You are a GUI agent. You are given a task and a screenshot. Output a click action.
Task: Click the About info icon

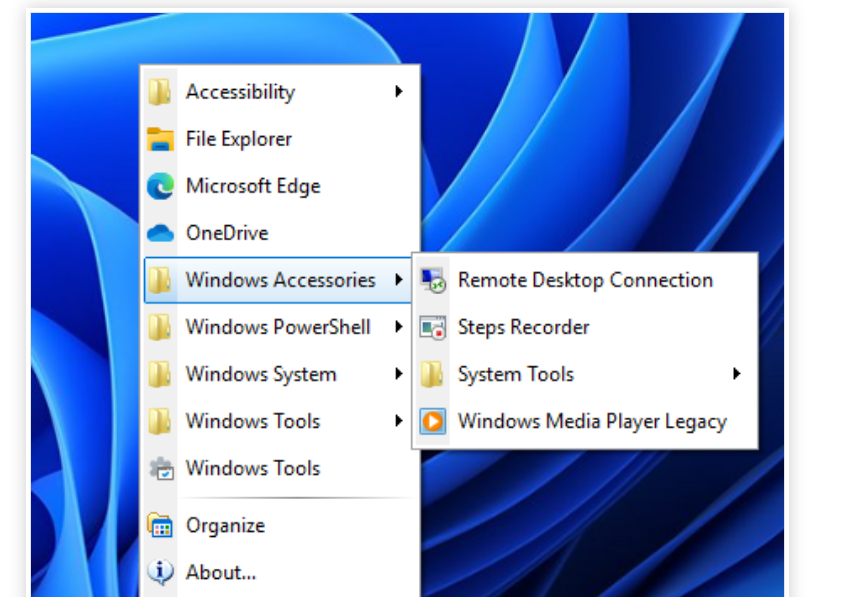click(160, 572)
